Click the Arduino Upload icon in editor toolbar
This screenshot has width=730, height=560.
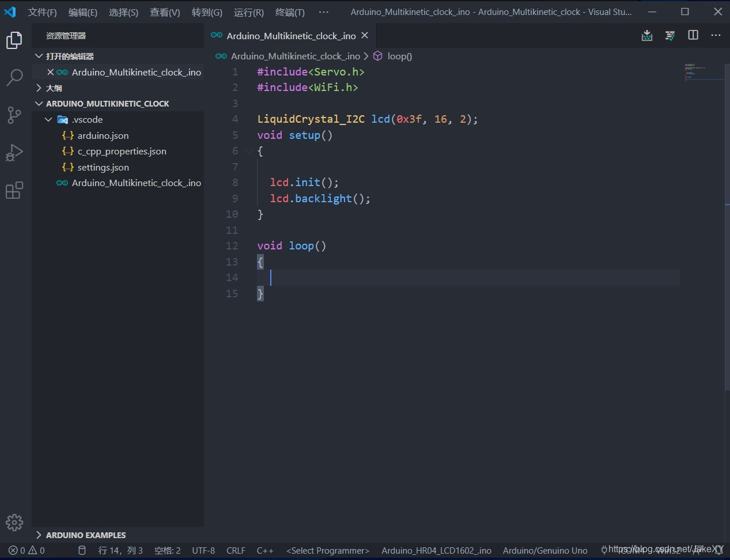[x=647, y=36]
